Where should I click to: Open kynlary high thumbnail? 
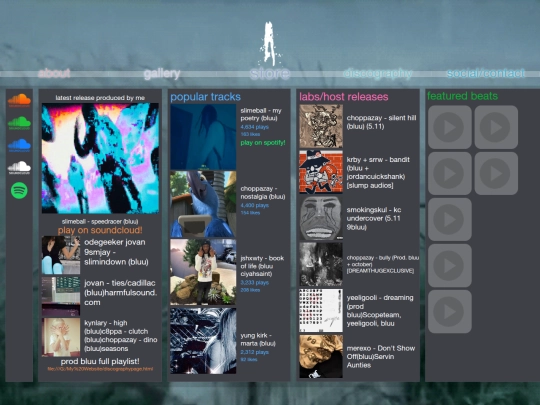pyautogui.click(x=61, y=337)
